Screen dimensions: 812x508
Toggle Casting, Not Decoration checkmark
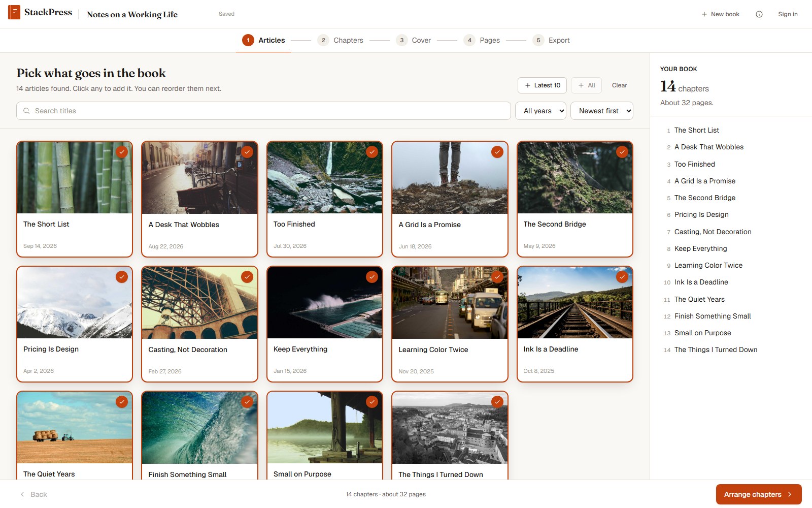pos(247,277)
